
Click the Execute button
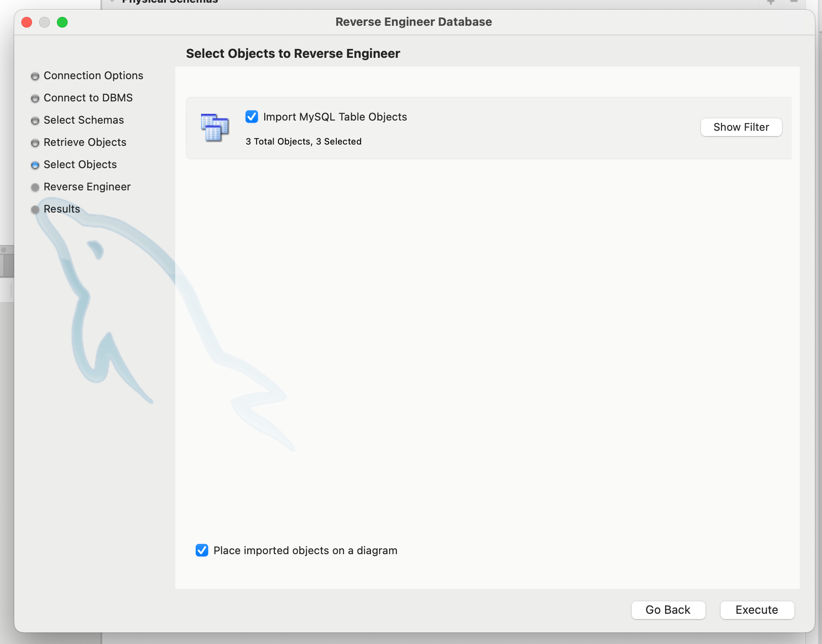pyautogui.click(x=757, y=610)
